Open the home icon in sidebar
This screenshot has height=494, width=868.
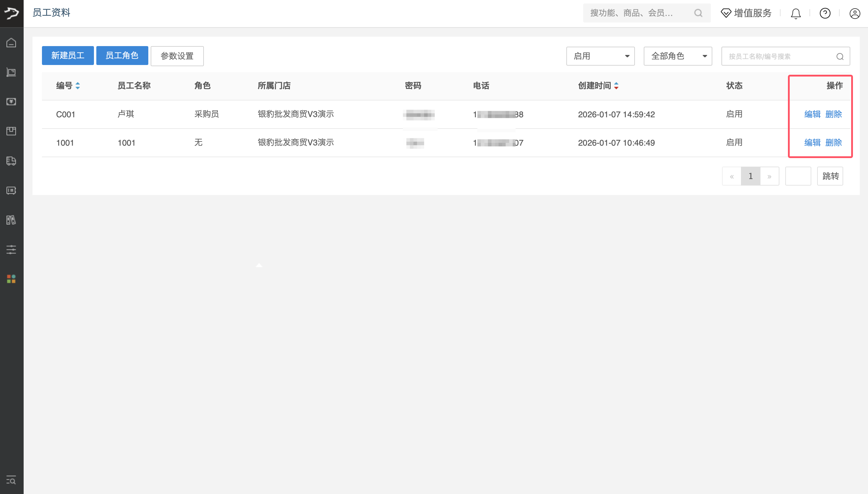click(x=11, y=43)
